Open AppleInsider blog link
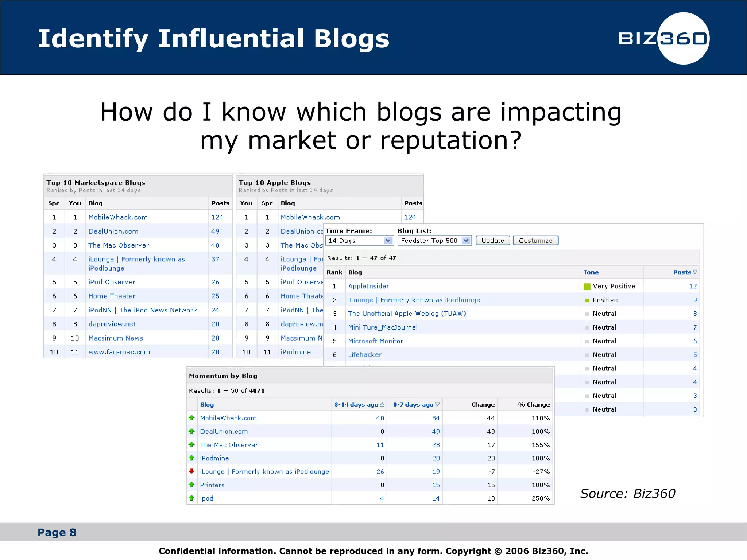This screenshot has height=560, width=747. pyautogui.click(x=368, y=286)
